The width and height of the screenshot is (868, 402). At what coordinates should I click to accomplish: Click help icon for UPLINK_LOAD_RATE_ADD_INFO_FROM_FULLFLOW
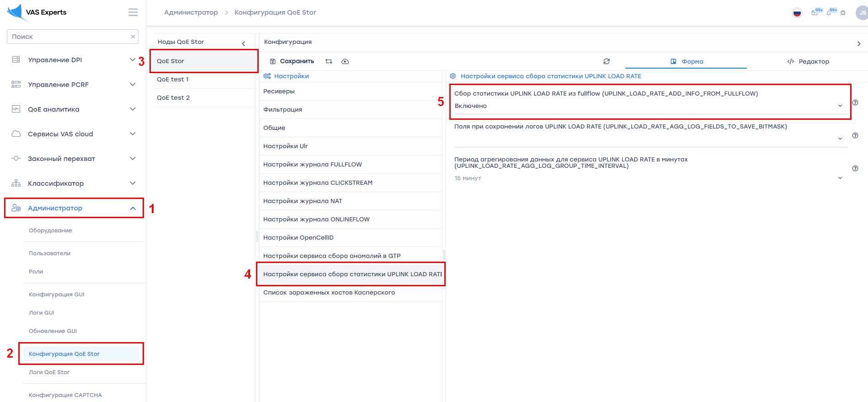(x=855, y=103)
